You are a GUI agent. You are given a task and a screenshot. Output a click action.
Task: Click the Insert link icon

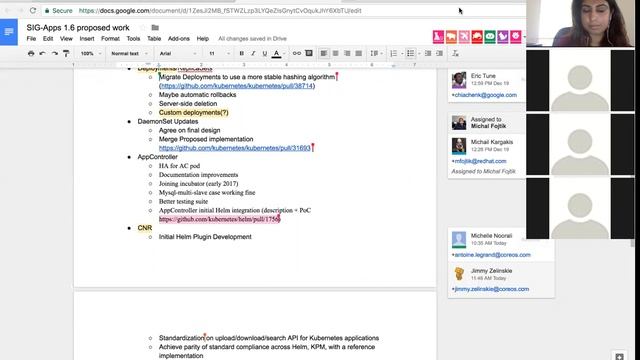pyautogui.click(x=297, y=53)
